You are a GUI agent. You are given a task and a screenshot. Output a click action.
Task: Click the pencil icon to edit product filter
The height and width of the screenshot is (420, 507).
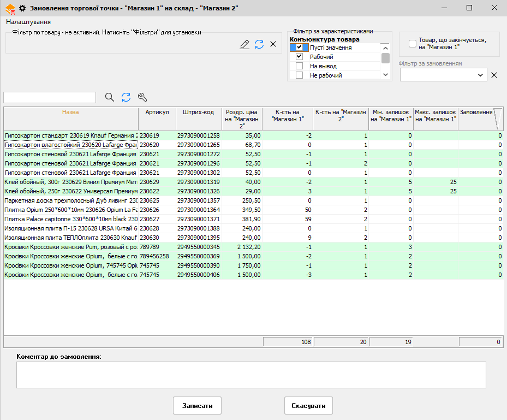coord(244,44)
